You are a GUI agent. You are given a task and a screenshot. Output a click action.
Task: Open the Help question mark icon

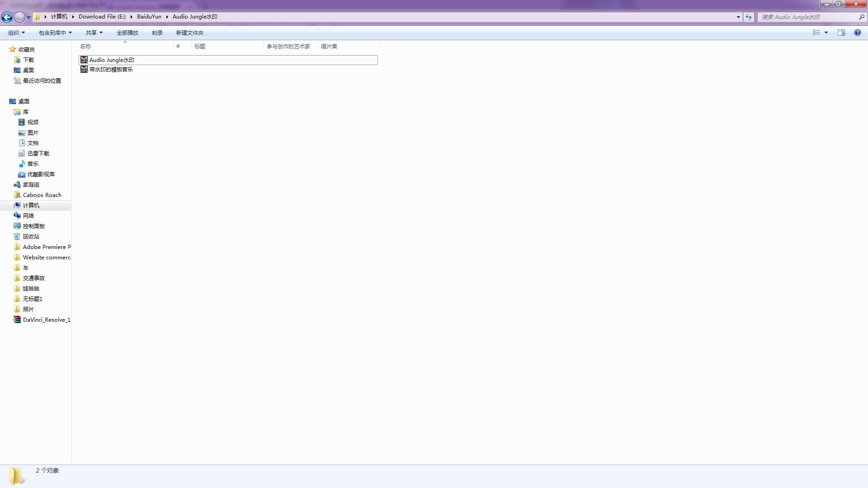click(x=857, y=33)
